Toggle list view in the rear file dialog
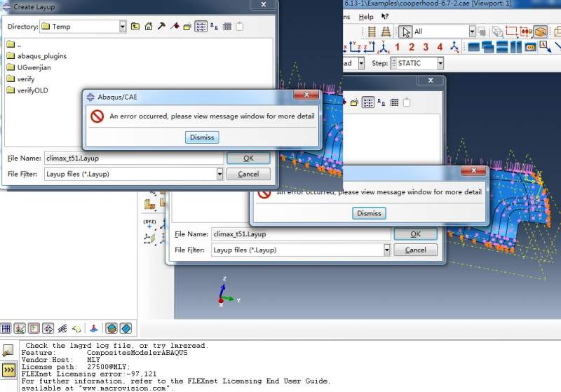 pyautogui.click(x=367, y=102)
